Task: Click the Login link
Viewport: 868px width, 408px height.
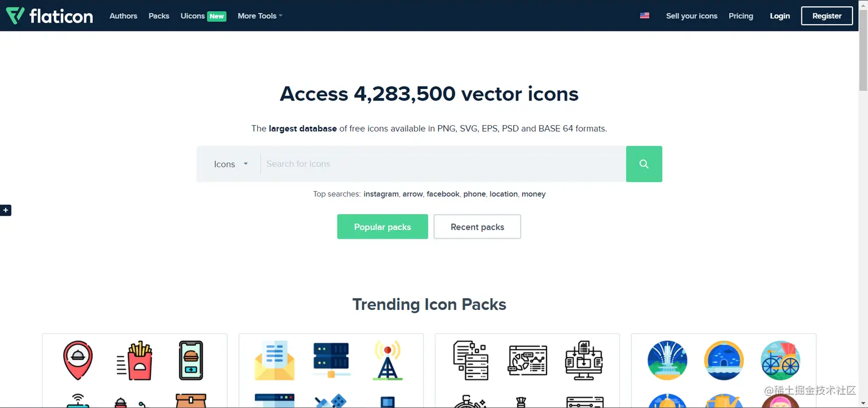Action: (x=780, y=16)
